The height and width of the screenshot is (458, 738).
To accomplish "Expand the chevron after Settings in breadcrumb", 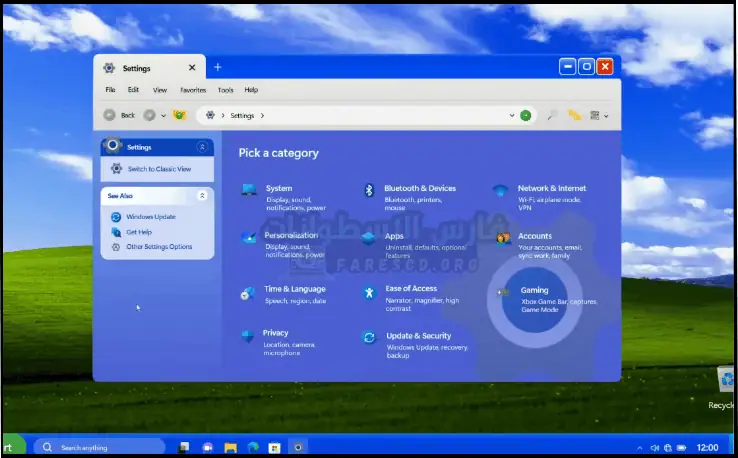I will click(262, 115).
